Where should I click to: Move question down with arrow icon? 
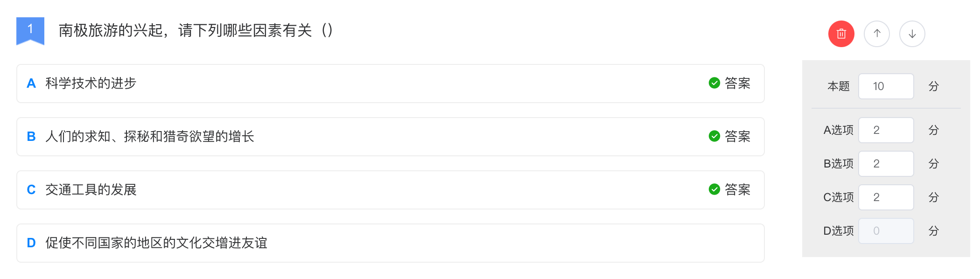click(912, 34)
